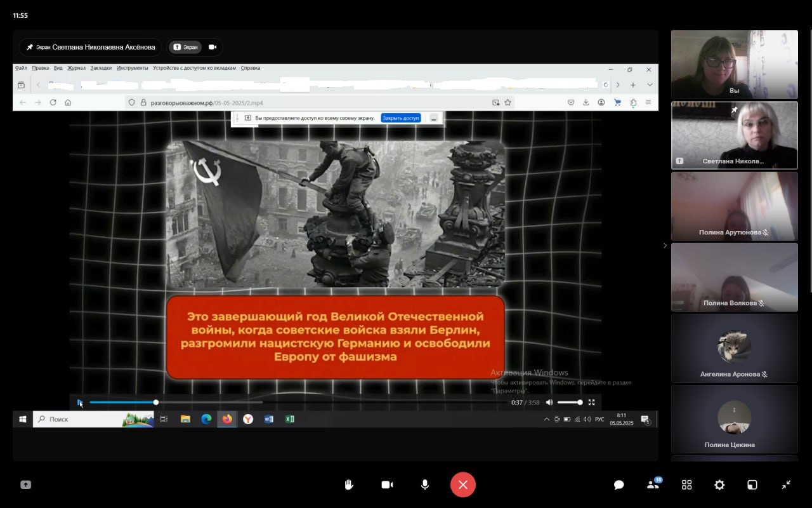Go back in Firefox navigation

point(23,102)
